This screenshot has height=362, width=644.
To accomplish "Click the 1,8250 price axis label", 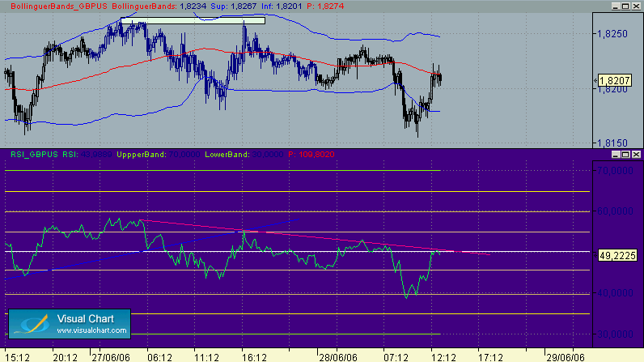I will click(612, 34).
